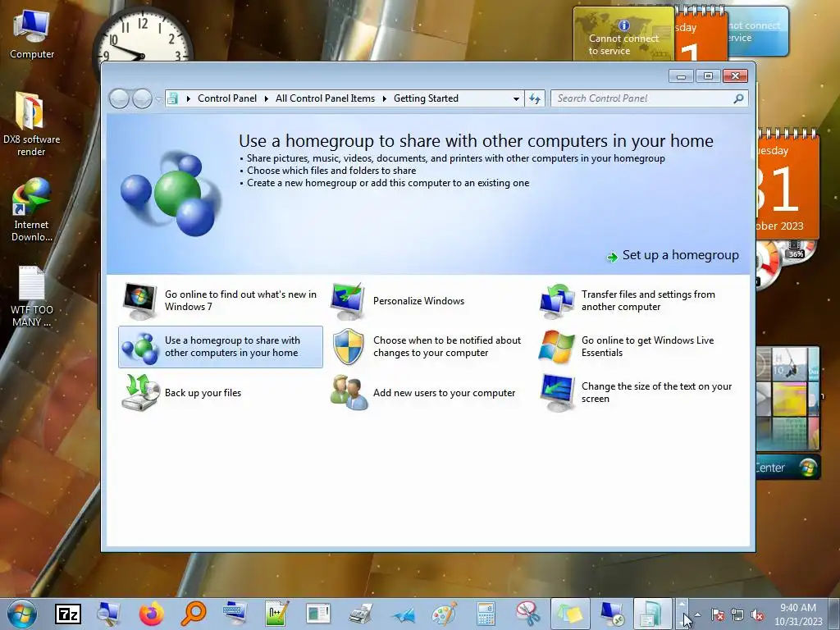Select Use a homegroup to share item
This screenshot has width=840, height=630.
tap(220, 347)
